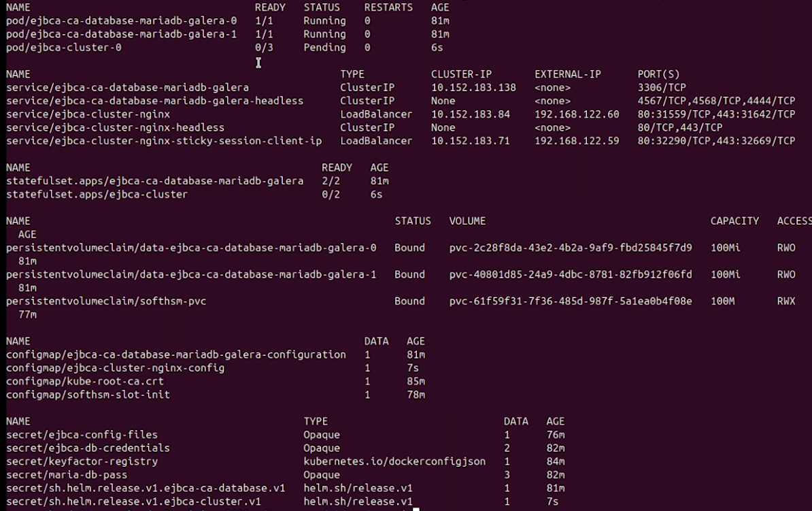Click cluster IP 10.152.183.138
This screenshot has height=511, width=812.
click(x=473, y=88)
